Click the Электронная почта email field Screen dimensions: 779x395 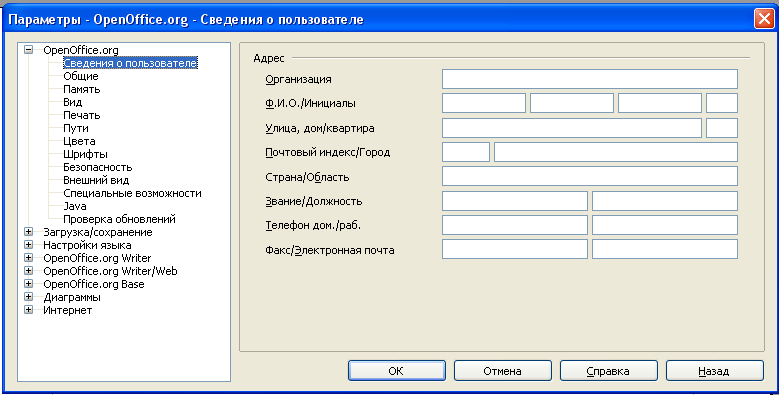point(665,249)
